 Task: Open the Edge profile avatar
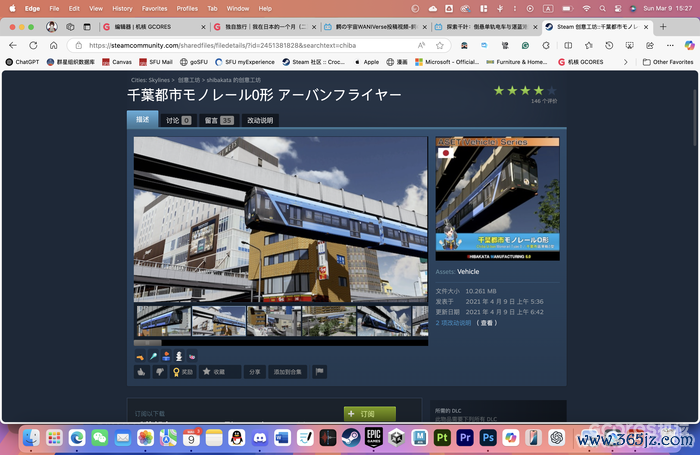[x=52, y=27]
